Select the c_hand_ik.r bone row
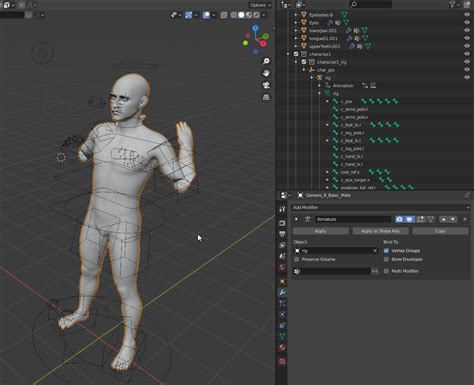Viewport: 474px width, 385px height. pyautogui.click(x=352, y=156)
